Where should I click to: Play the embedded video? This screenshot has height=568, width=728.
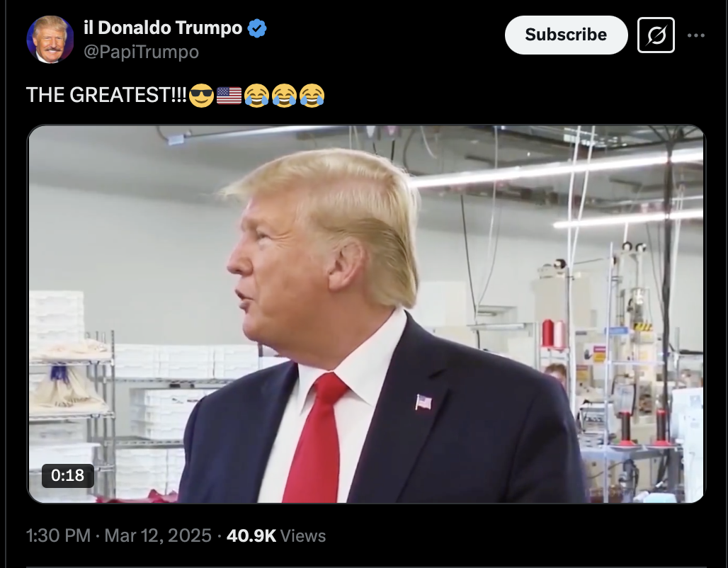coord(366,314)
